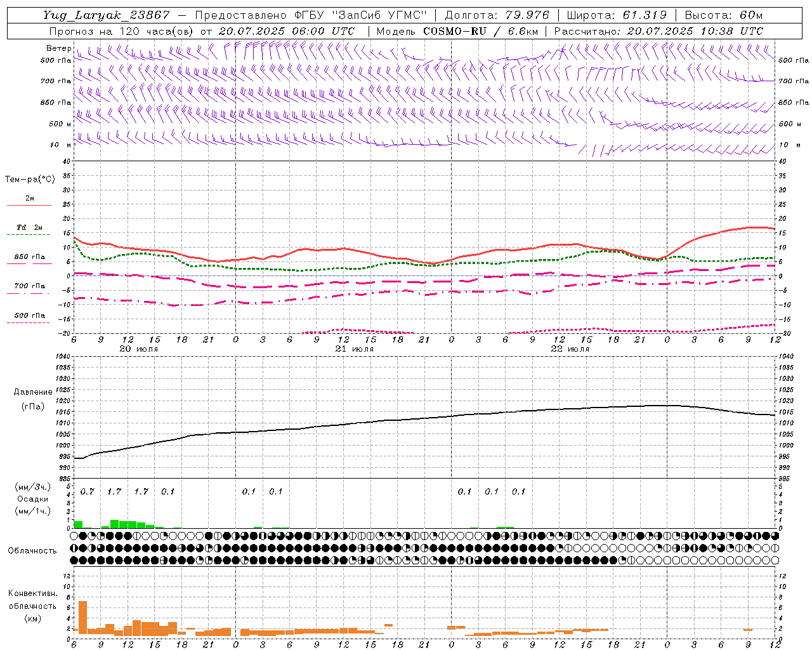The width and height of the screenshot is (812, 650).
Task: Select the forecast start 20.07.2025 06:00 UTC
Action: pyautogui.click(x=287, y=31)
